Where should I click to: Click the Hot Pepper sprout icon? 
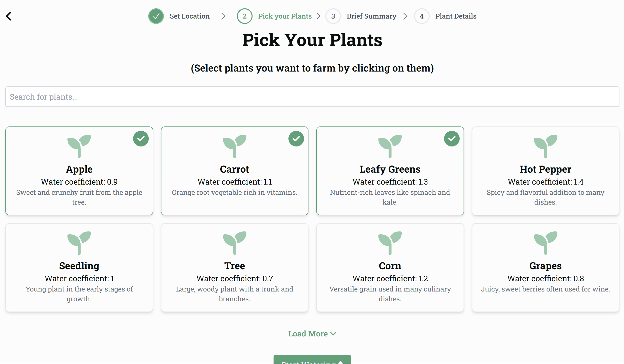545,146
